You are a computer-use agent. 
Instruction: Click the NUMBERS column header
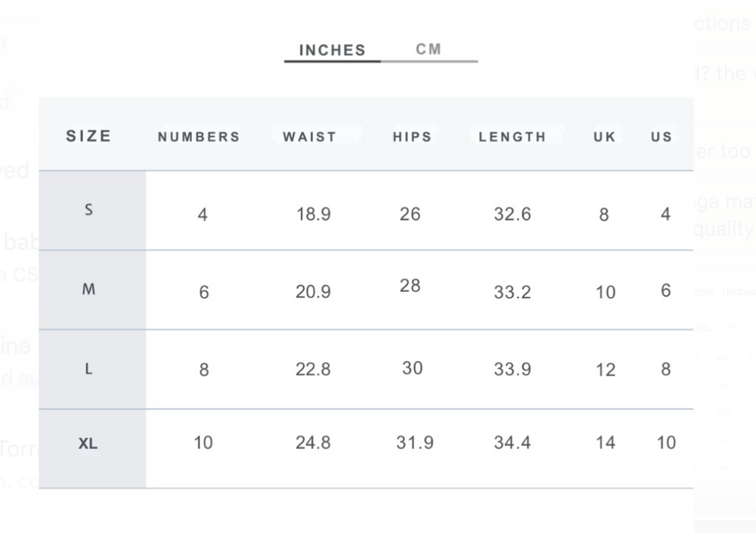[199, 137]
